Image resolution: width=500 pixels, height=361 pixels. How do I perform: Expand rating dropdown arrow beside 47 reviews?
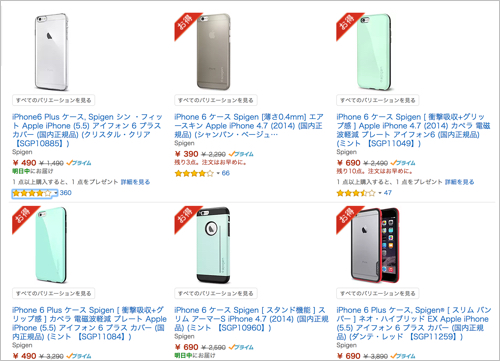click(x=380, y=193)
